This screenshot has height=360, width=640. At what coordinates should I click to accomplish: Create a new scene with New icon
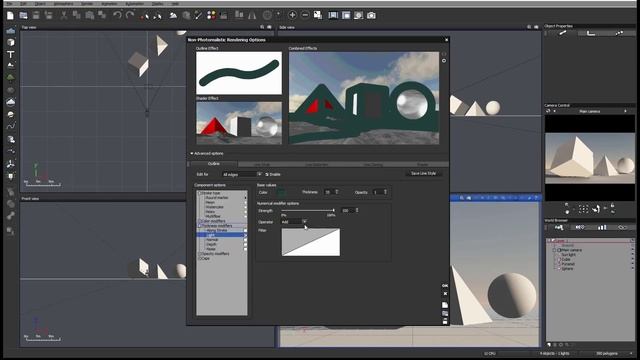pyautogui.click(x=10, y=16)
